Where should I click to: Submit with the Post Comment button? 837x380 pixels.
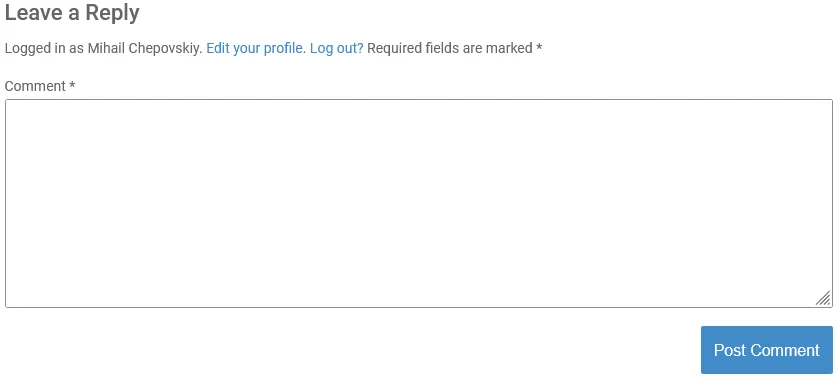point(767,350)
